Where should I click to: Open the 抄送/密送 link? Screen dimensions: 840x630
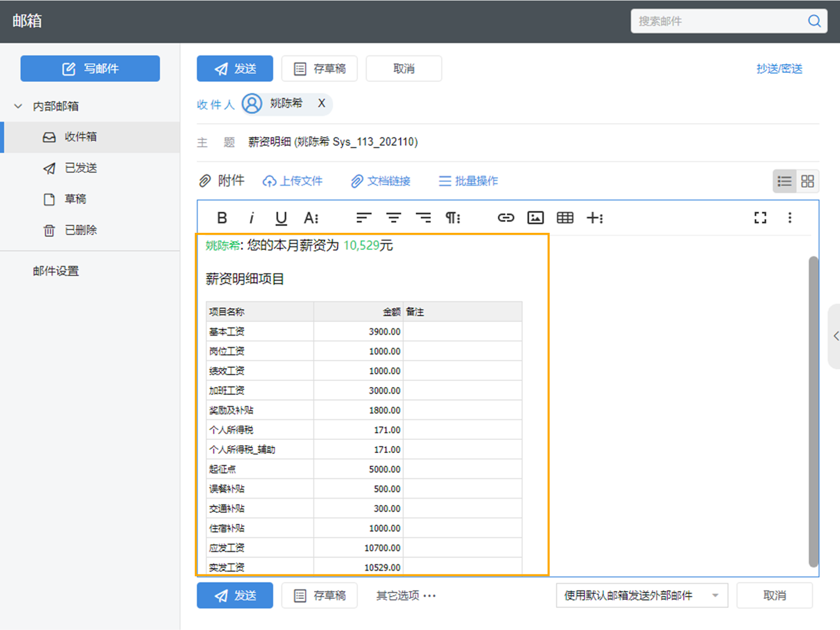779,69
